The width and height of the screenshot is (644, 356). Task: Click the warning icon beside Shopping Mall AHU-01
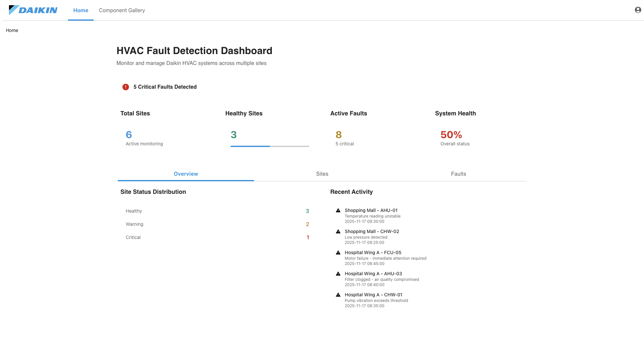point(338,211)
